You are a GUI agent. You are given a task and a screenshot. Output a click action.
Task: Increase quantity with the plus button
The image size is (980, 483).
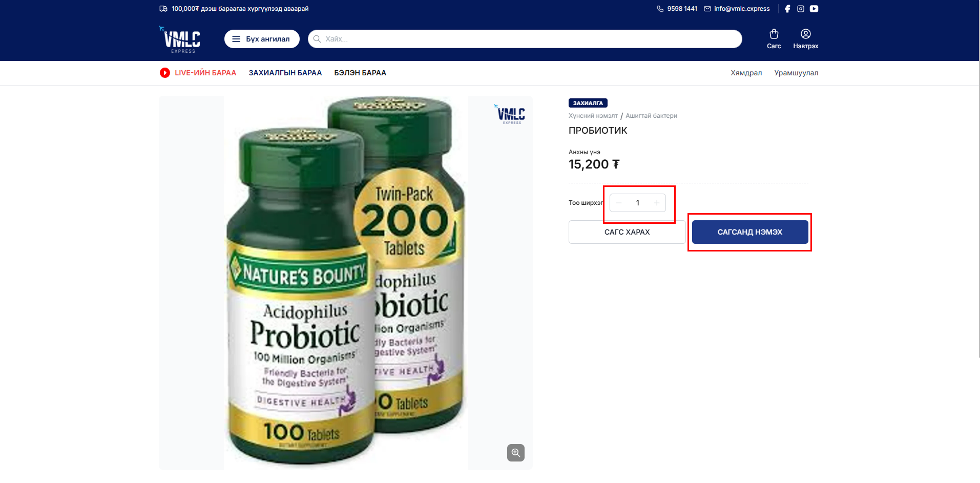pos(656,203)
